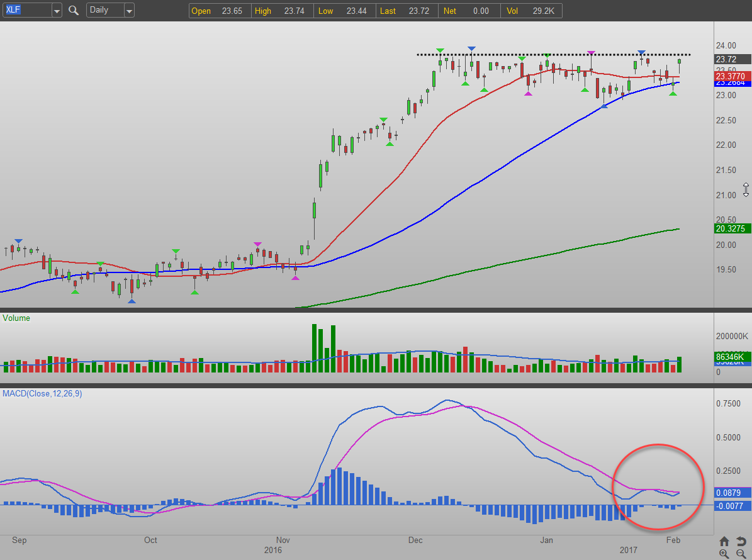
Task: Zoom out using the minus magnifier icon
Action: point(740,554)
